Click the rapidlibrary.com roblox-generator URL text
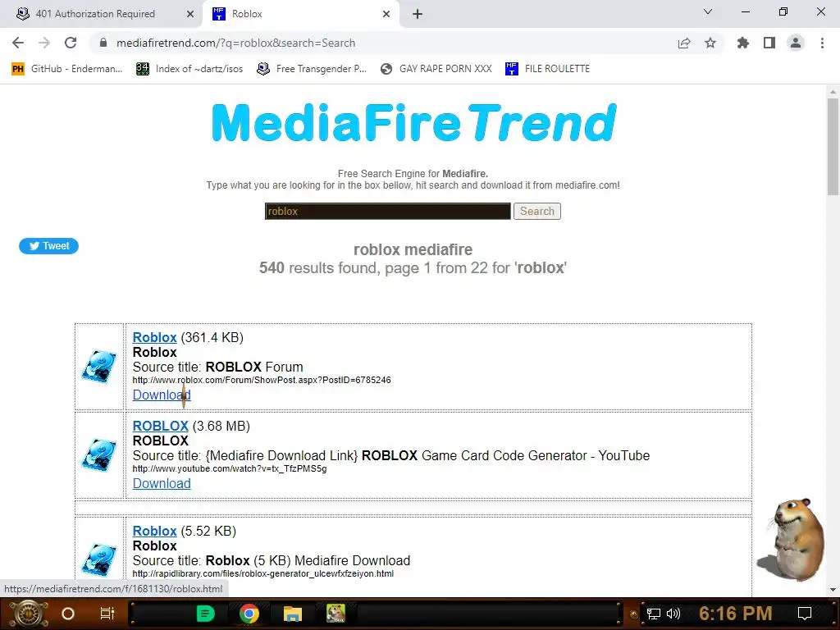840x630 pixels. click(x=263, y=573)
